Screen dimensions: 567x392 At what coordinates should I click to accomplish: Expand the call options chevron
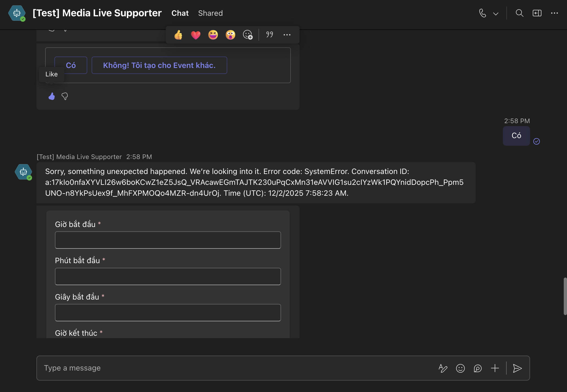(x=496, y=14)
